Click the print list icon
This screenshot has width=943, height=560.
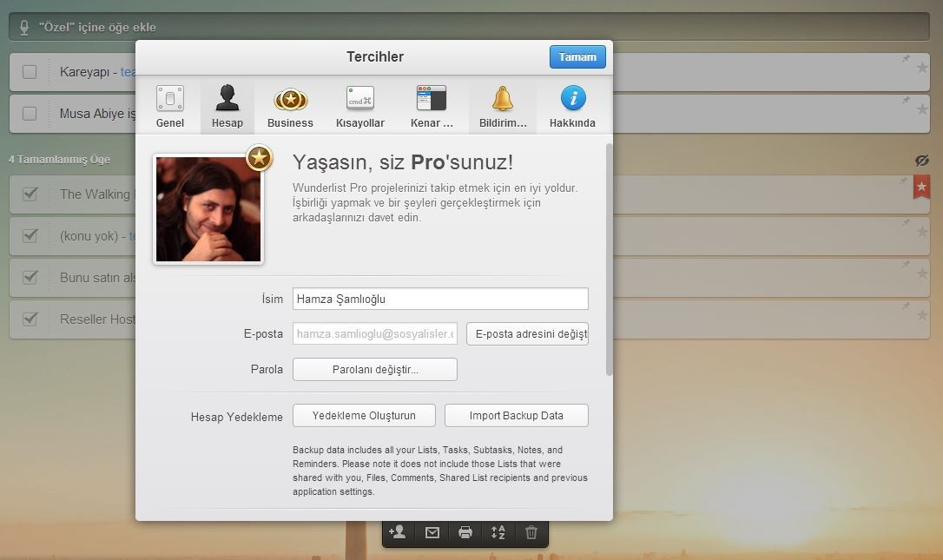465,532
